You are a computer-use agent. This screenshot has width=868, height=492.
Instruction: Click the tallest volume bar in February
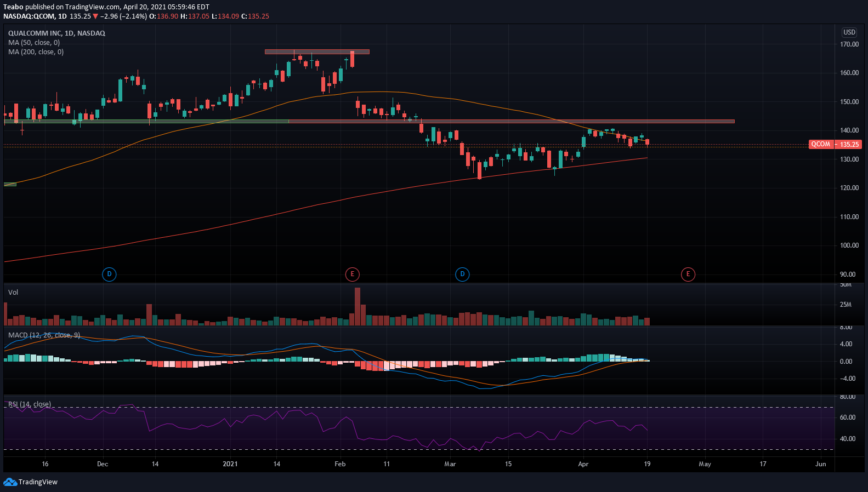pyautogui.click(x=358, y=306)
